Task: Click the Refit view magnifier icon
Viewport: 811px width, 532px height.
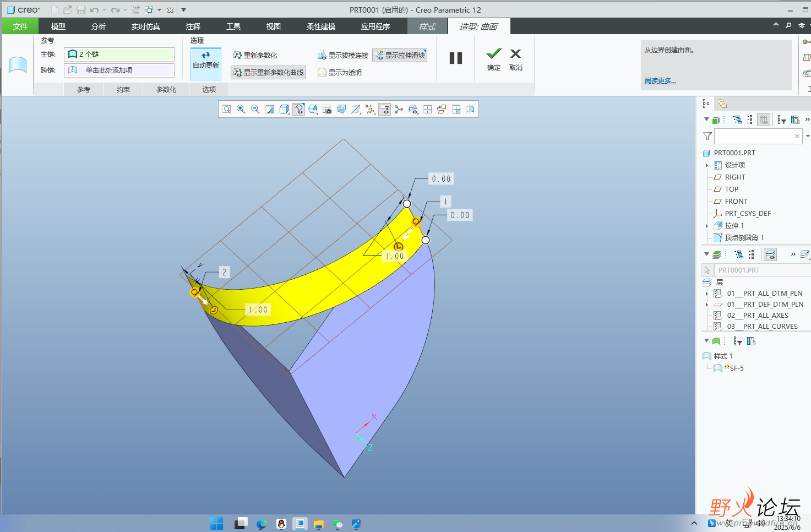Action: tap(227, 109)
